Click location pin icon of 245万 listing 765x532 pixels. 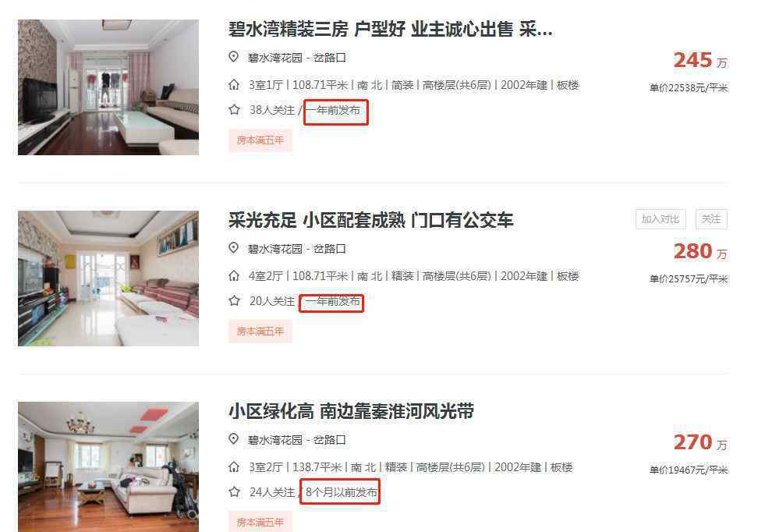[x=234, y=57]
